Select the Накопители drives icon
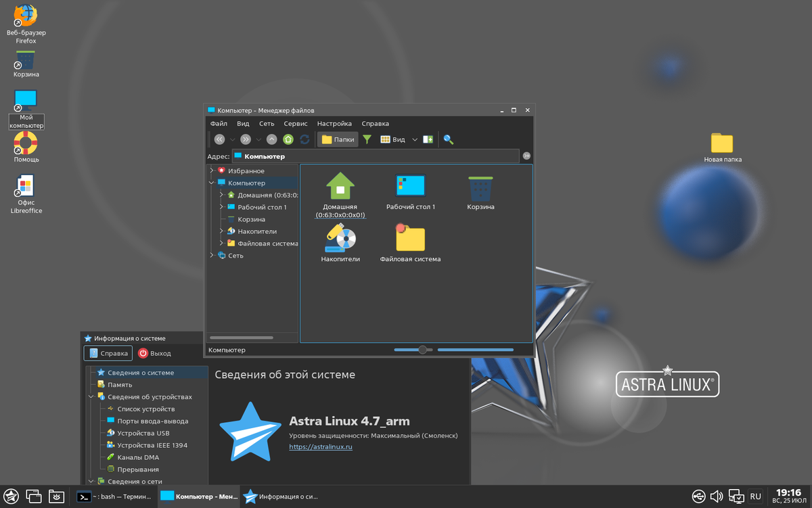This screenshot has width=812, height=508. pyautogui.click(x=340, y=237)
